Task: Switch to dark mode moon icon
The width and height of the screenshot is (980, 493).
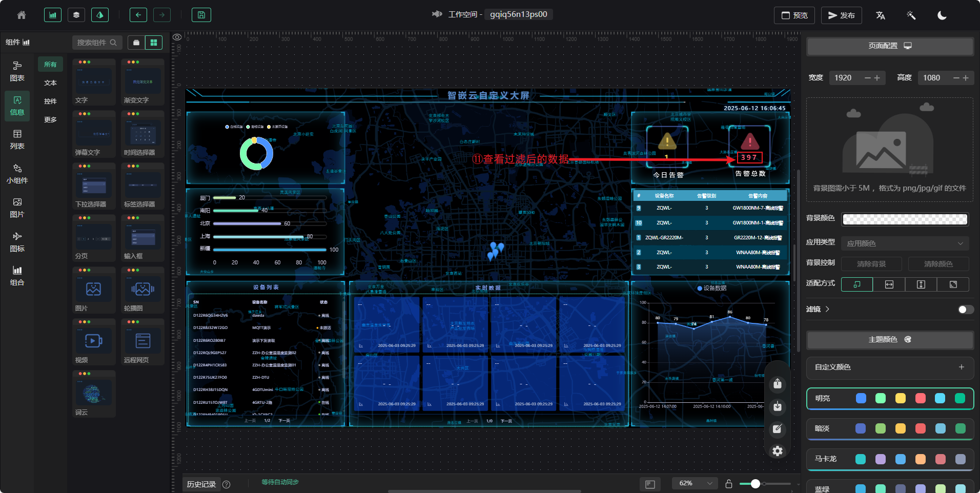Action: tap(942, 15)
